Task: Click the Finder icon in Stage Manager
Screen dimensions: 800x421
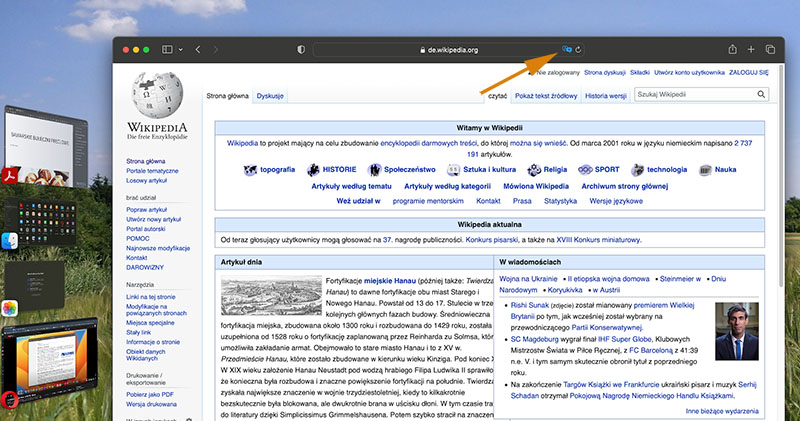Action: pyautogui.click(x=9, y=241)
